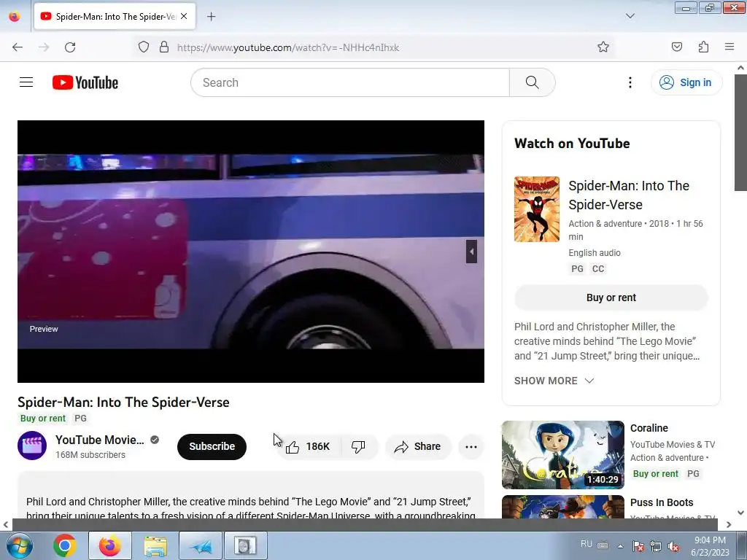Close the Spider-Man tab
The image size is (747, 560).
click(184, 16)
